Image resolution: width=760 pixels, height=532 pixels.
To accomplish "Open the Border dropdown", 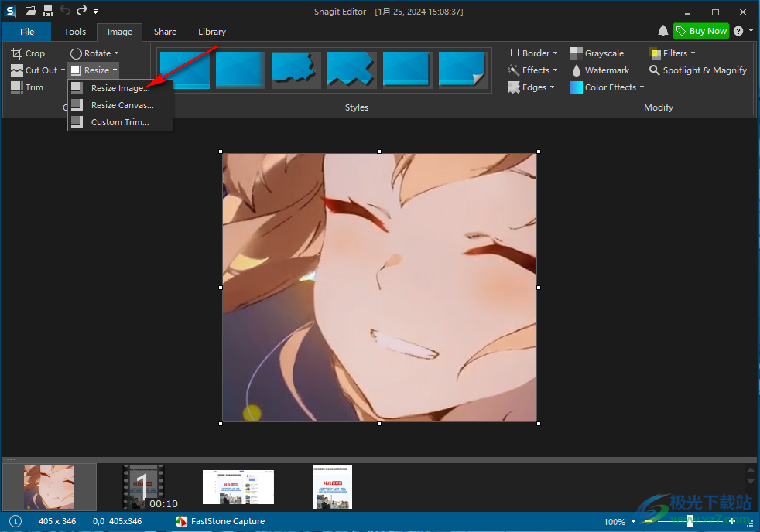I will [534, 53].
